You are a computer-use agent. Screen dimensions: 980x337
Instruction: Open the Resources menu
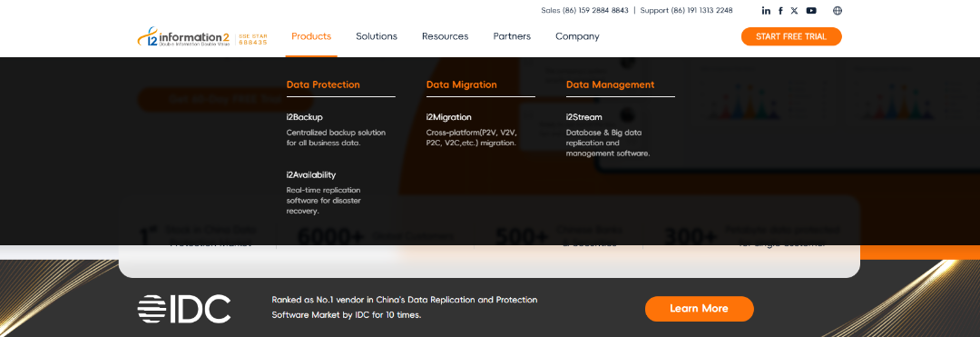[445, 36]
